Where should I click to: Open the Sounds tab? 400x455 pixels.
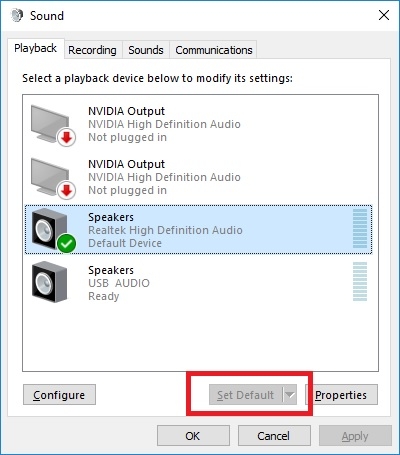(x=146, y=50)
